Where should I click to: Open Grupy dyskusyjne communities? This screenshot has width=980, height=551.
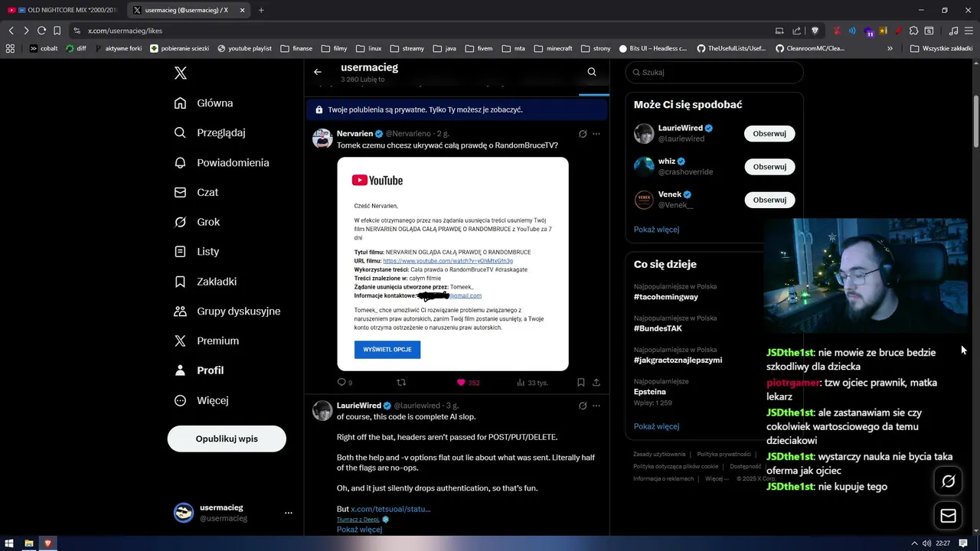coord(227,311)
